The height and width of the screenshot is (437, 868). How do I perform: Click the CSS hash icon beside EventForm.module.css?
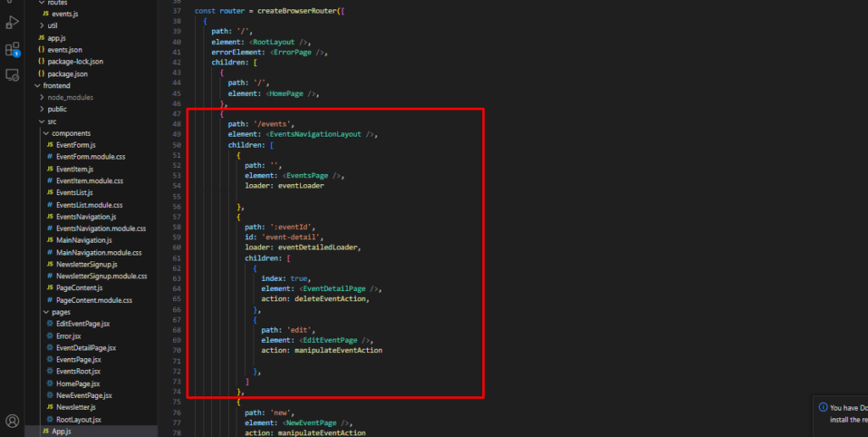coord(49,157)
